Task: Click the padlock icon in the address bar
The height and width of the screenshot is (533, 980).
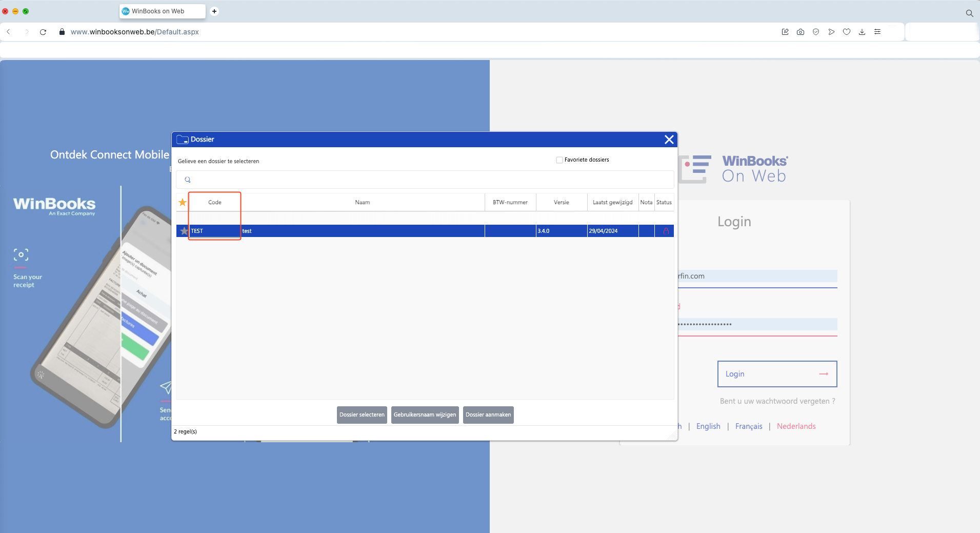Action: (x=62, y=32)
